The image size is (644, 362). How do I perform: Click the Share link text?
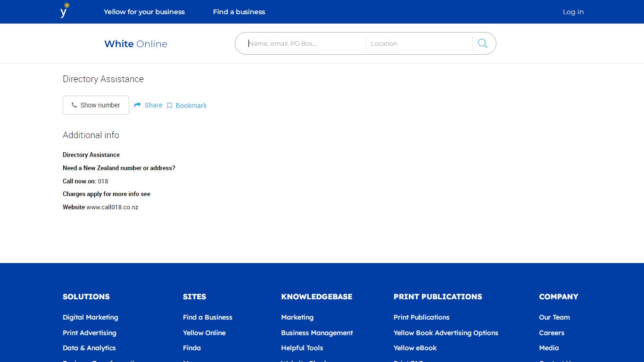click(153, 105)
